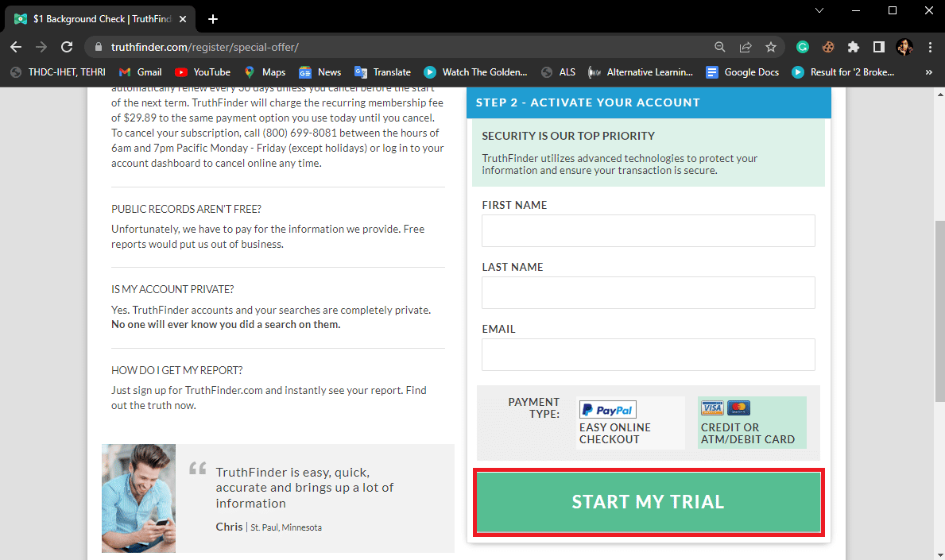The width and height of the screenshot is (945, 560).
Task: Expand the hidden bookmarks chevron
Action: click(928, 72)
